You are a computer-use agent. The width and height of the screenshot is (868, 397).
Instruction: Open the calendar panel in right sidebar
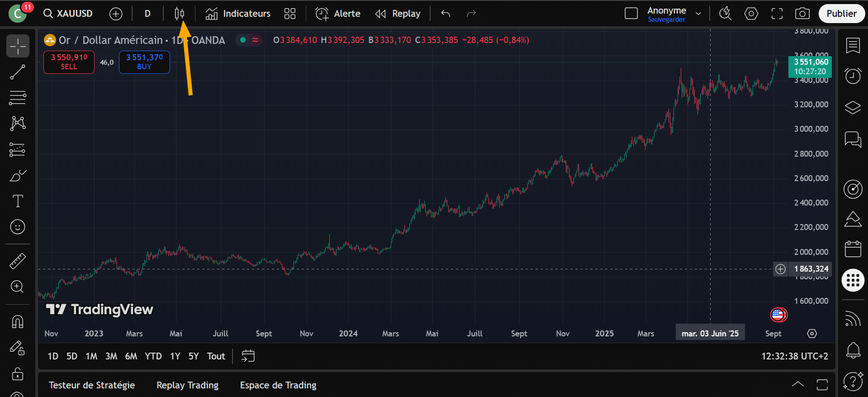click(853, 249)
